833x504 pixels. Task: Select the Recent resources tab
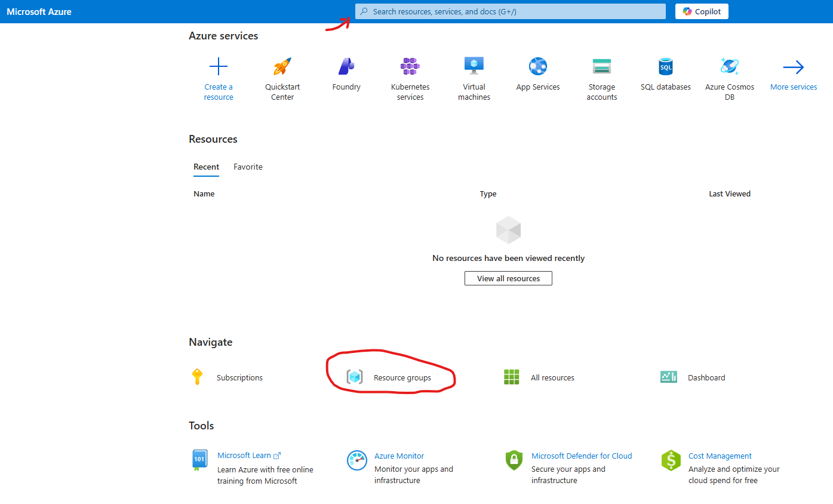pos(206,167)
